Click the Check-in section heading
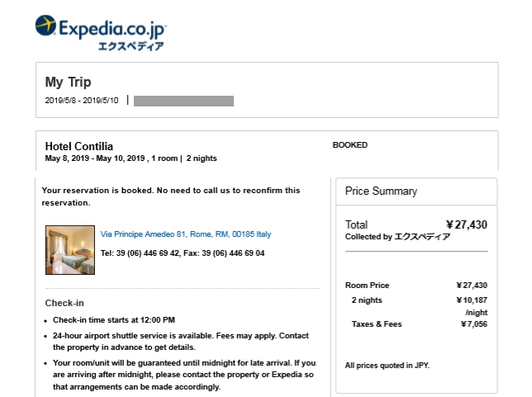The image size is (532, 397). [x=64, y=303]
